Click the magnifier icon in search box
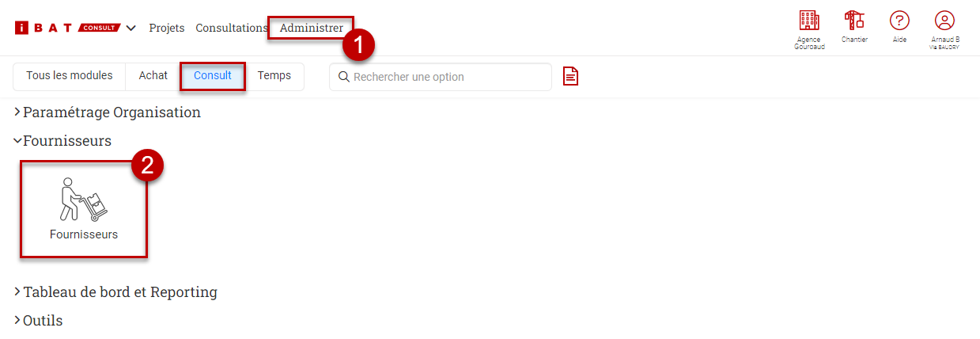The height and width of the screenshot is (339, 980). (x=344, y=77)
